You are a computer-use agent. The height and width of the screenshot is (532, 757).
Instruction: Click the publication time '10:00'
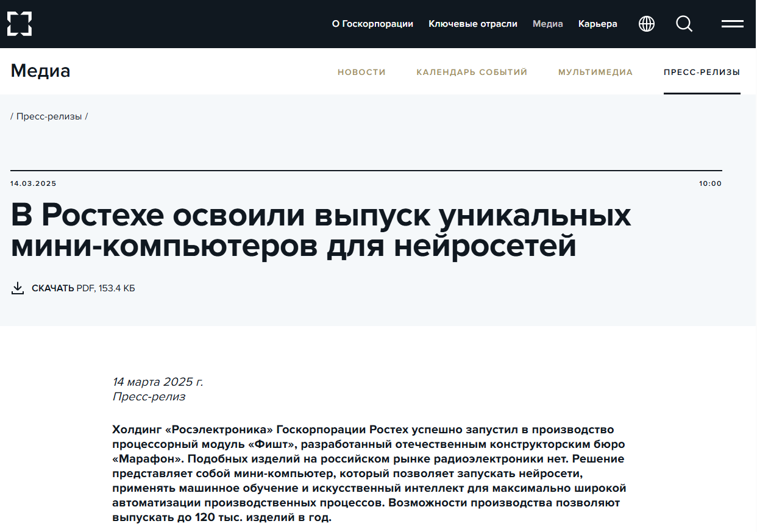[x=710, y=183]
